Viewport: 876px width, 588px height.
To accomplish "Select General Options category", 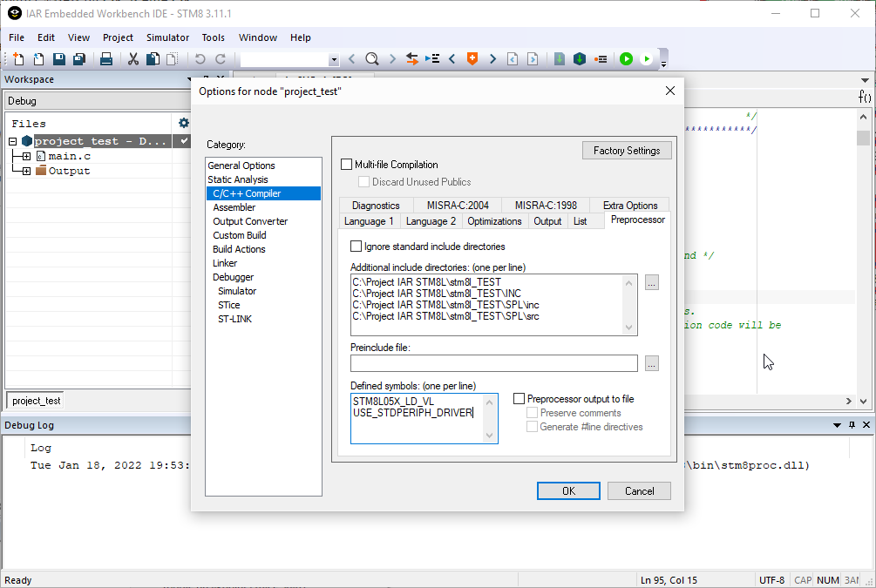I will click(x=241, y=166).
